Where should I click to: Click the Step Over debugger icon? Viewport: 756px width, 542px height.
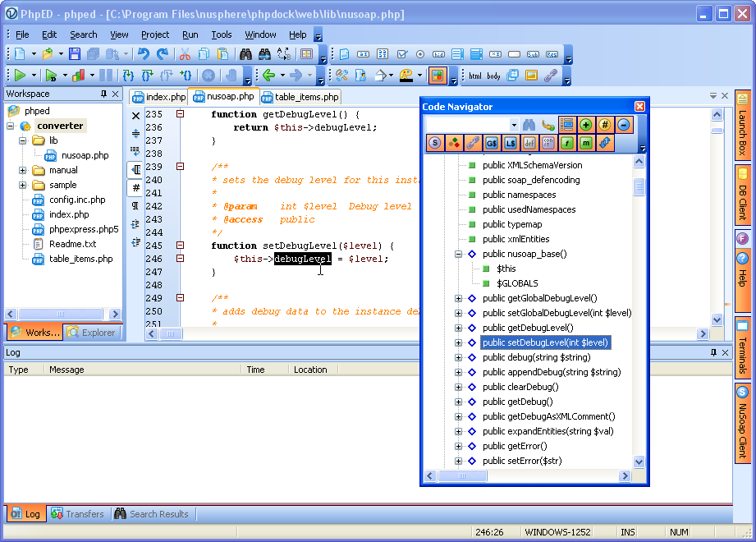(147, 76)
